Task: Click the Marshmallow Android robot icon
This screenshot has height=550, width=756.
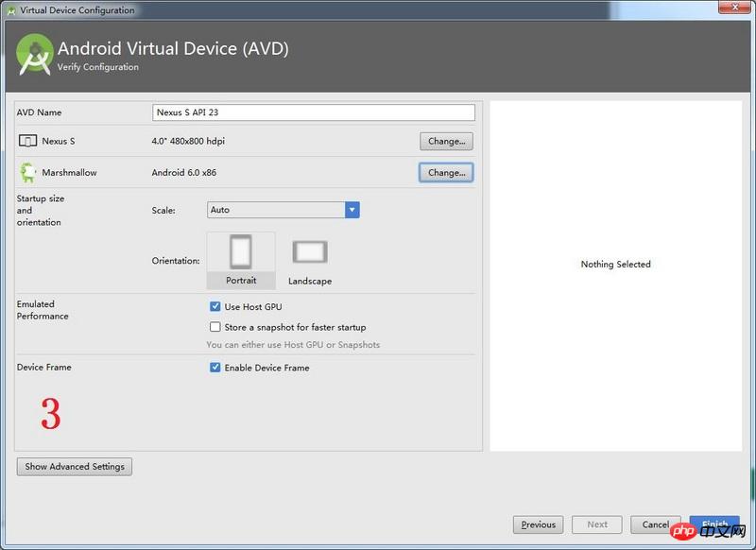Action: [x=26, y=173]
